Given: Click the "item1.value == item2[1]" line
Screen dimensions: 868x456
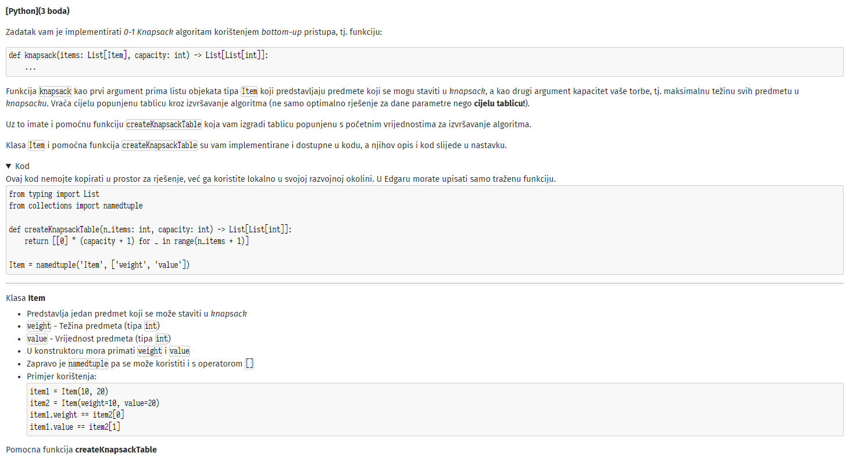Looking at the screenshot, I should click(x=75, y=427).
